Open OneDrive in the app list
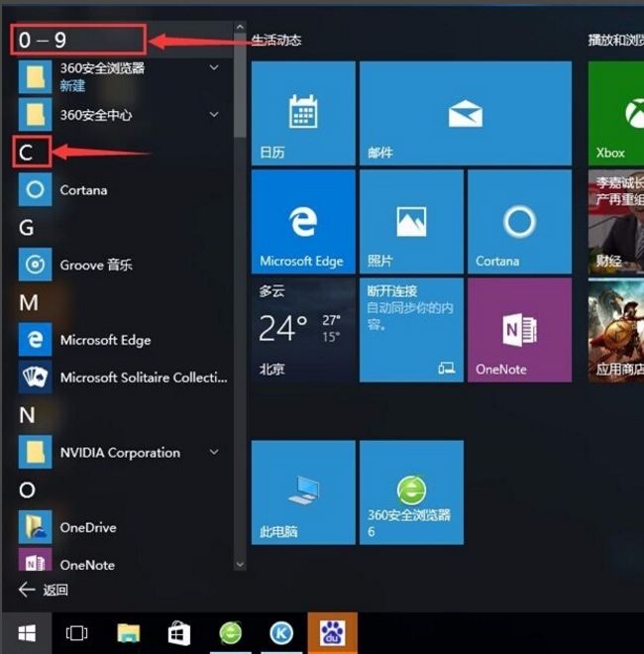This screenshot has width=644, height=654. [x=87, y=528]
